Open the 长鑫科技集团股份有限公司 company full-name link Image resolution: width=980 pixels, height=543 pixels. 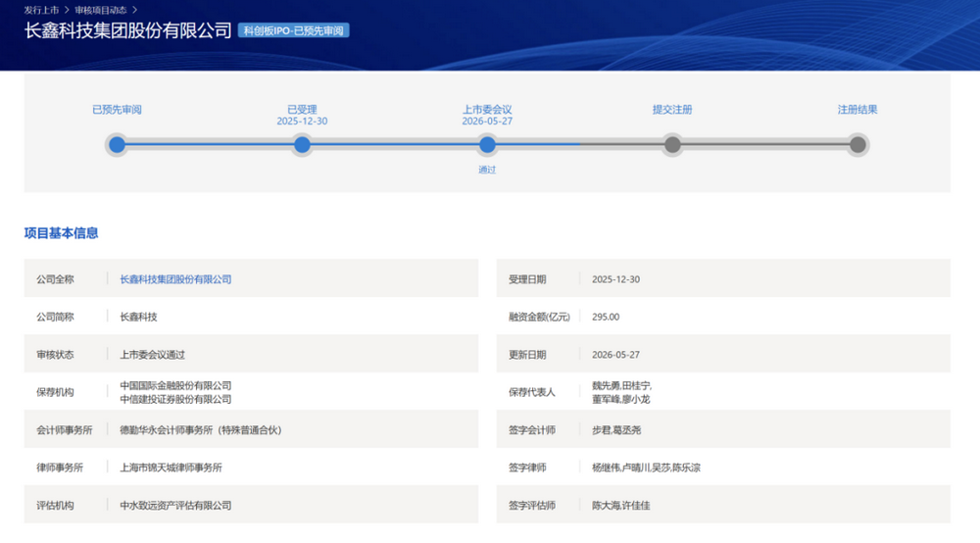click(175, 279)
